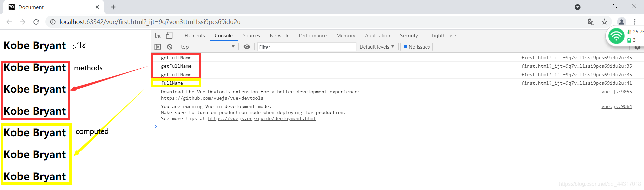Go forward with the browser forward arrow

22,22
